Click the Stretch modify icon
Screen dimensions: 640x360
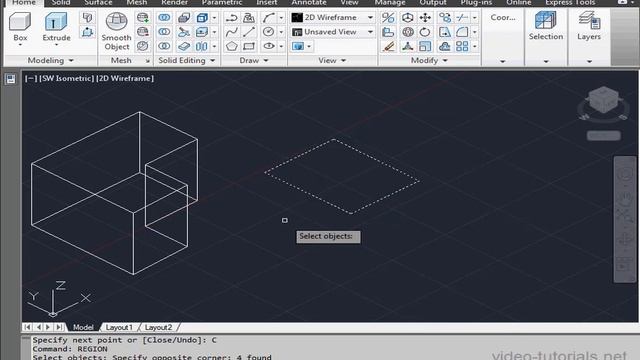444,32
